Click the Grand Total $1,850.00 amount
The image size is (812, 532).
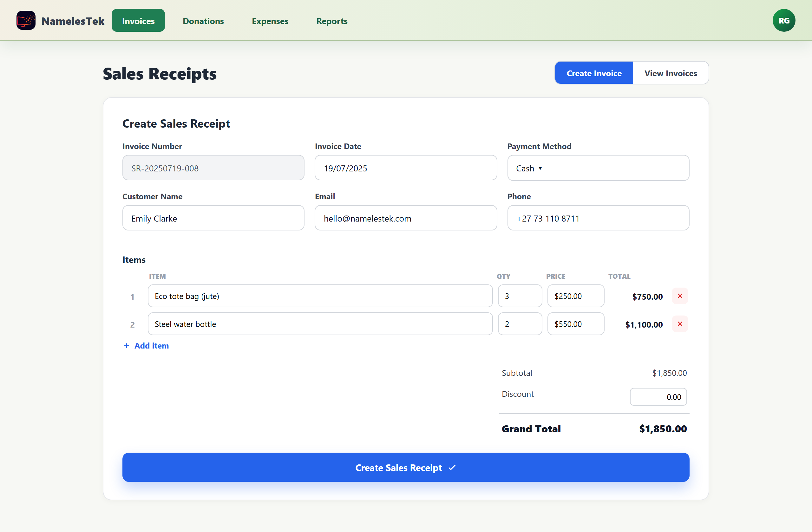coord(663,429)
